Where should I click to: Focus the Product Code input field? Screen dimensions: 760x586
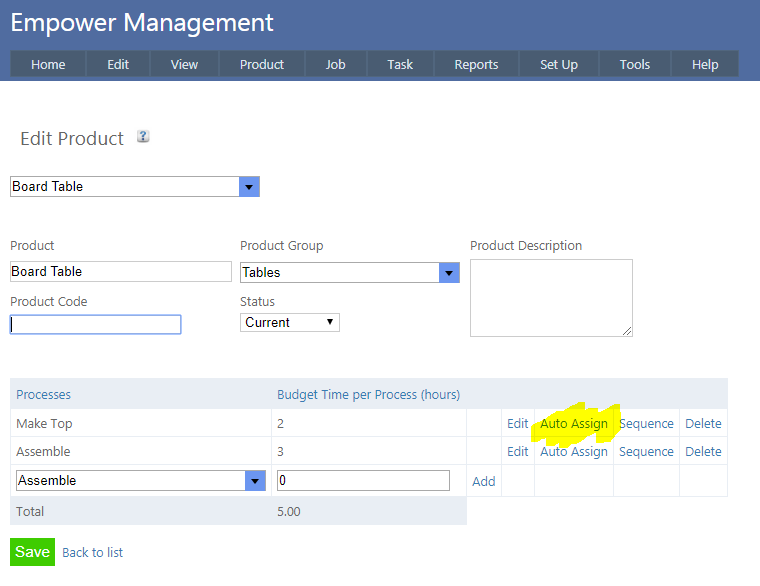coord(96,324)
